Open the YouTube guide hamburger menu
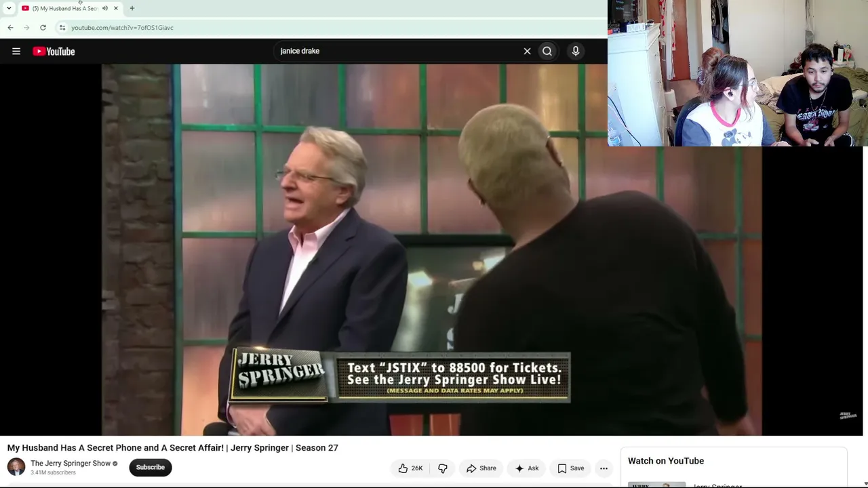 pyautogui.click(x=16, y=51)
